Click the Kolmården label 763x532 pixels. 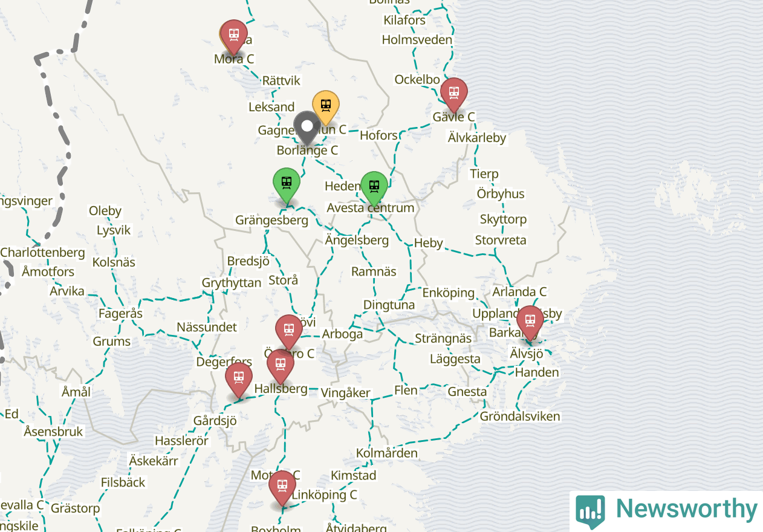coord(387,453)
